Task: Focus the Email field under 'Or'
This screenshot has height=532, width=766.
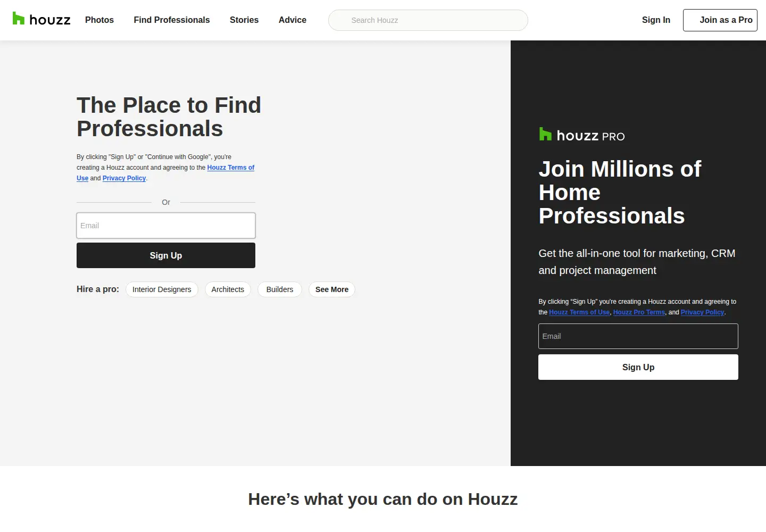Action: 166,226
